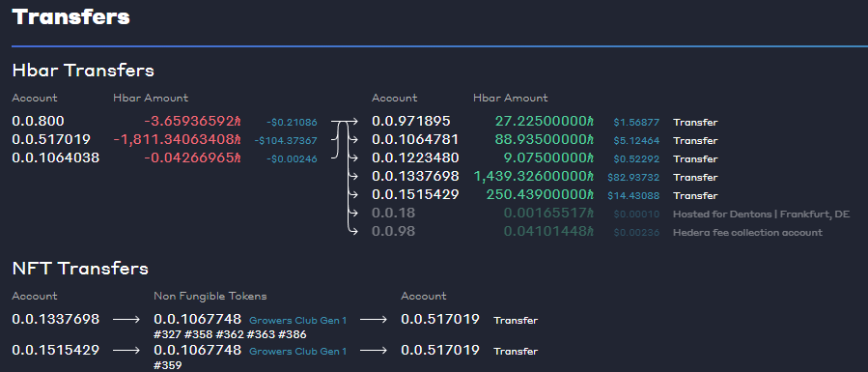Click the Non Fungible Tokens column header

(210, 297)
